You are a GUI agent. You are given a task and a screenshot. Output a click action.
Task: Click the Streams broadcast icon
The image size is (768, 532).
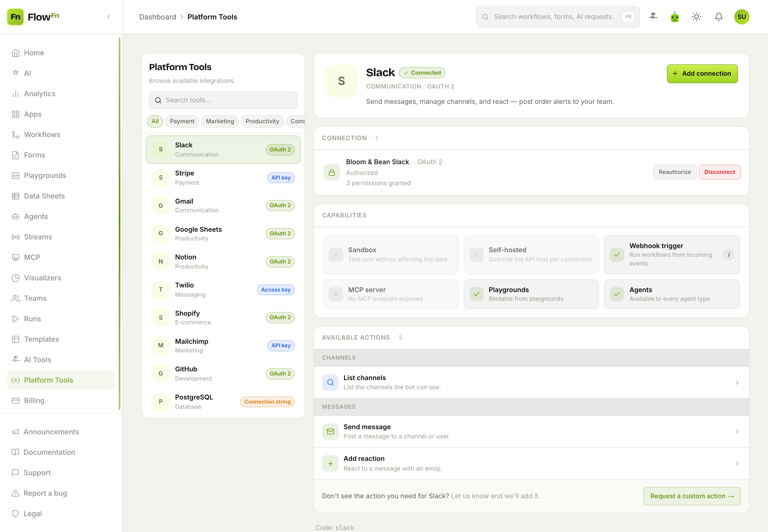coord(15,237)
